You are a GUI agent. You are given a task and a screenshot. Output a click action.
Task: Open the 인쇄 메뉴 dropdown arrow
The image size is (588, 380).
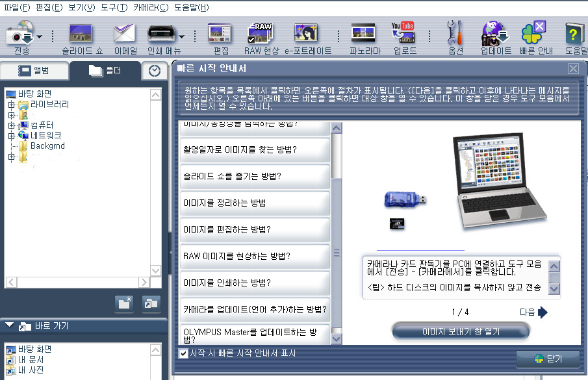[182, 36]
